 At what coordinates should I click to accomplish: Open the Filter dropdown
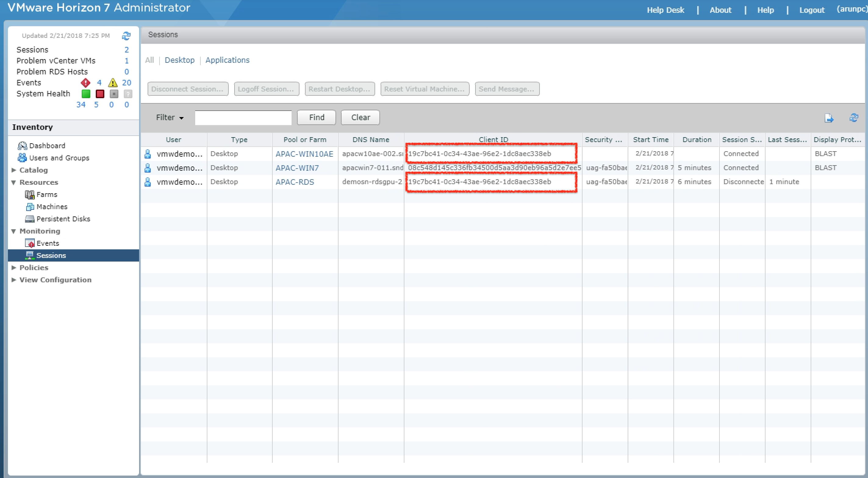170,118
